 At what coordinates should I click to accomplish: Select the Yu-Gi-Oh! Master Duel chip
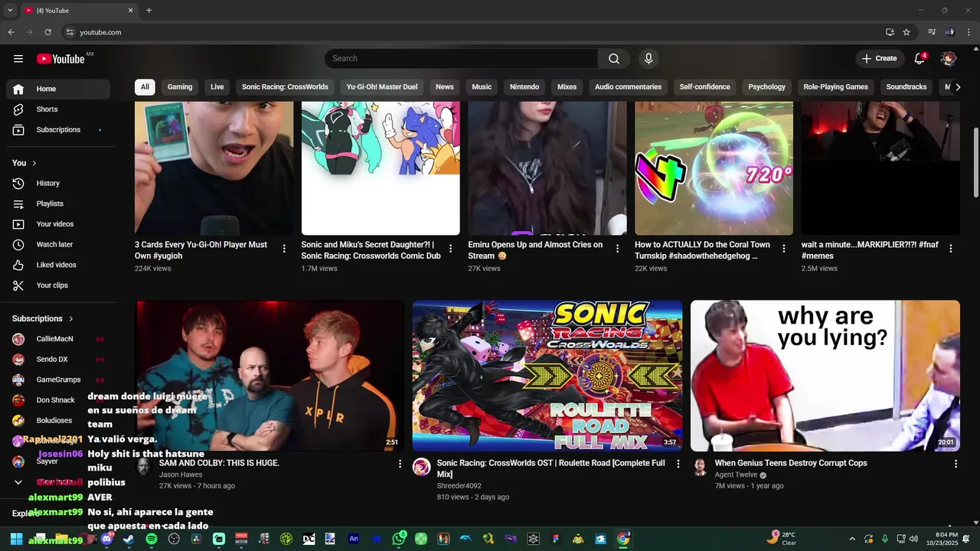tap(382, 86)
